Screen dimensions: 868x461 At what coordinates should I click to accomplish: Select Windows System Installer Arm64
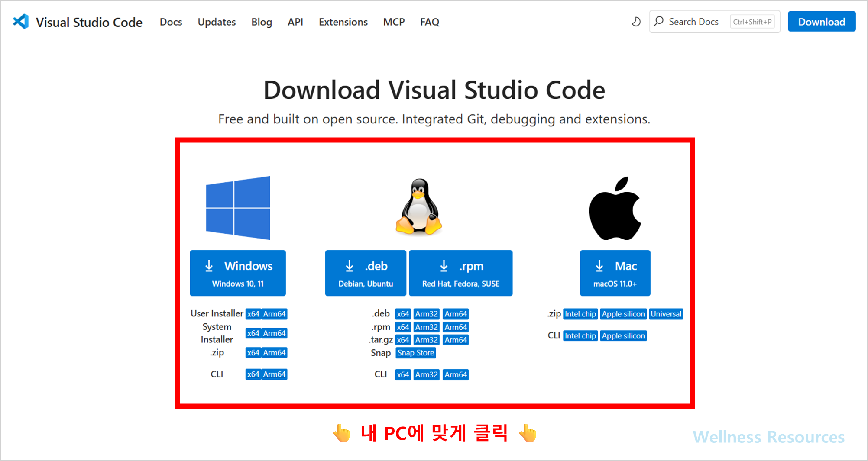275,333
